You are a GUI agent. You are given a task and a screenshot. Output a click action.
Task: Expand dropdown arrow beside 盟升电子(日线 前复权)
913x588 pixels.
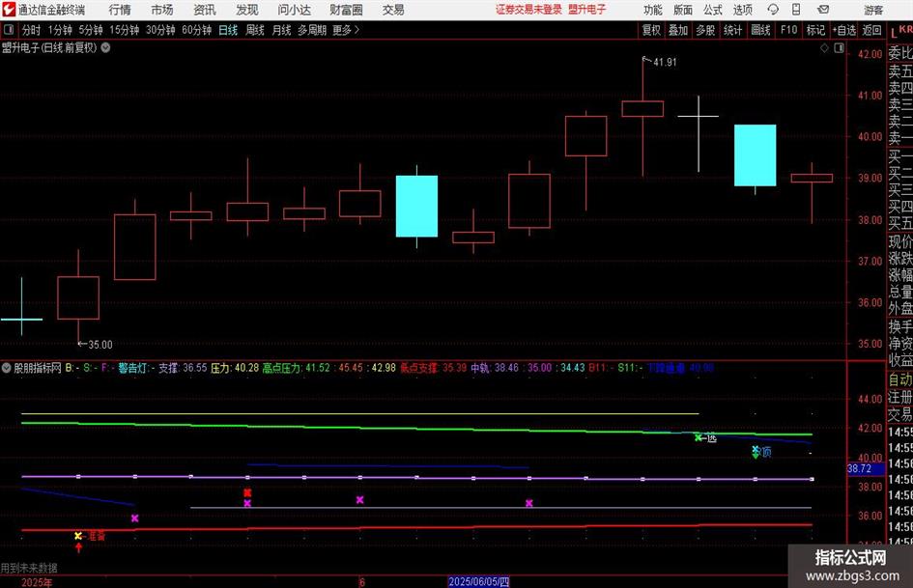[x=106, y=47]
